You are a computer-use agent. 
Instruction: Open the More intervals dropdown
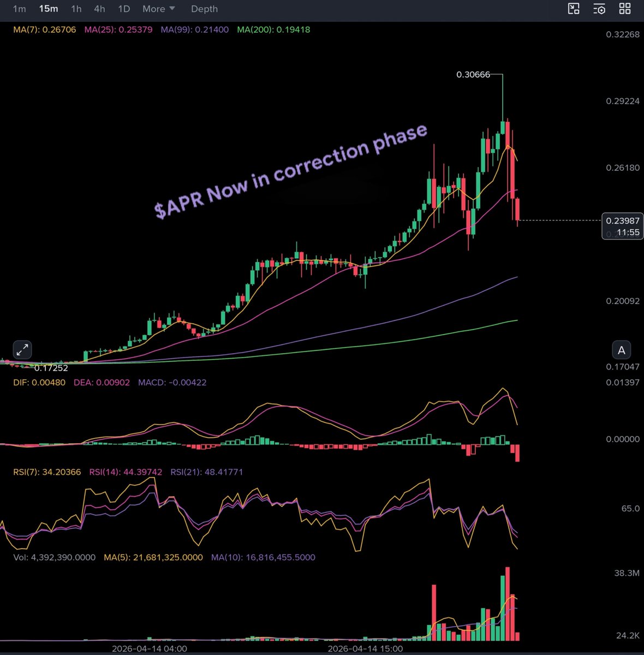159,9
